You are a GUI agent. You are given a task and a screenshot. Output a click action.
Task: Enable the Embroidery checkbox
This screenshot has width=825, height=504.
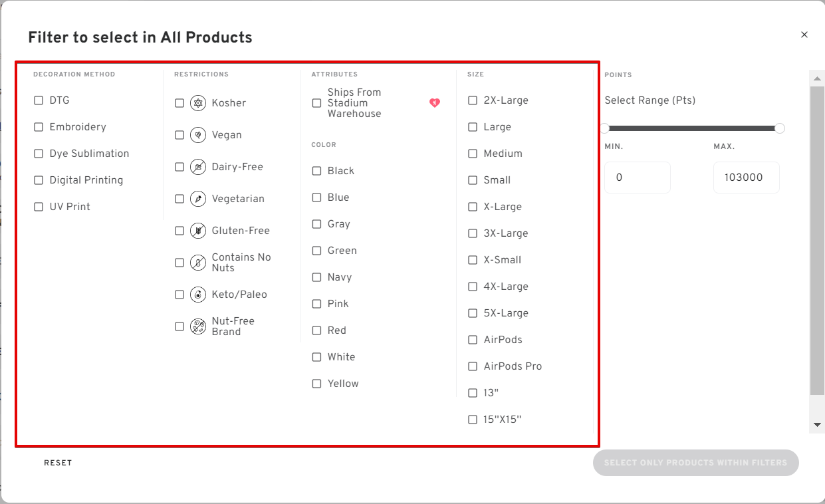pyautogui.click(x=39, y=127)
